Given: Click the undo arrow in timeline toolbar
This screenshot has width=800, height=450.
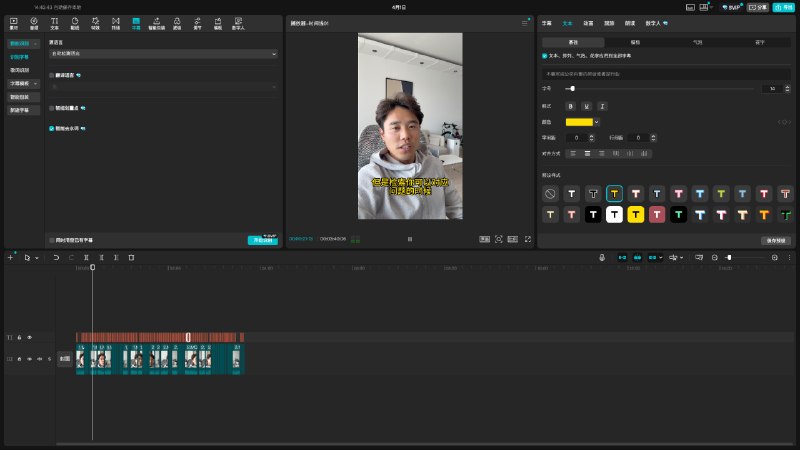Looking at the screenshot, I should coord(56,258).
